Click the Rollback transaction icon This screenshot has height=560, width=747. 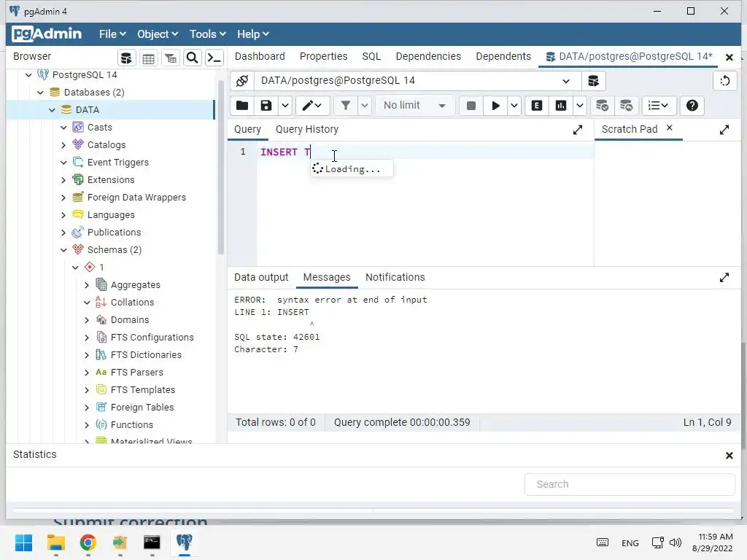pyautogui.click(x=626, y=105)
